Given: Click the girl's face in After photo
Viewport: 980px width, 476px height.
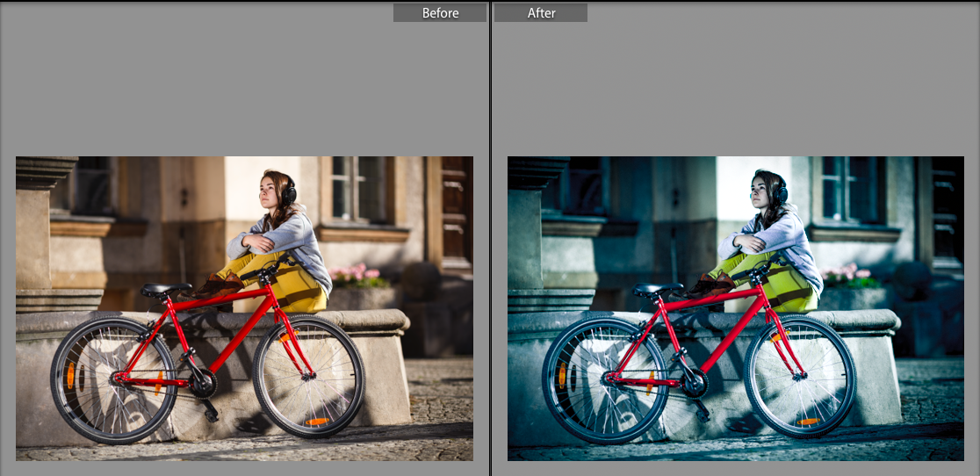Looking at the screenshot, I should point(763,189).
